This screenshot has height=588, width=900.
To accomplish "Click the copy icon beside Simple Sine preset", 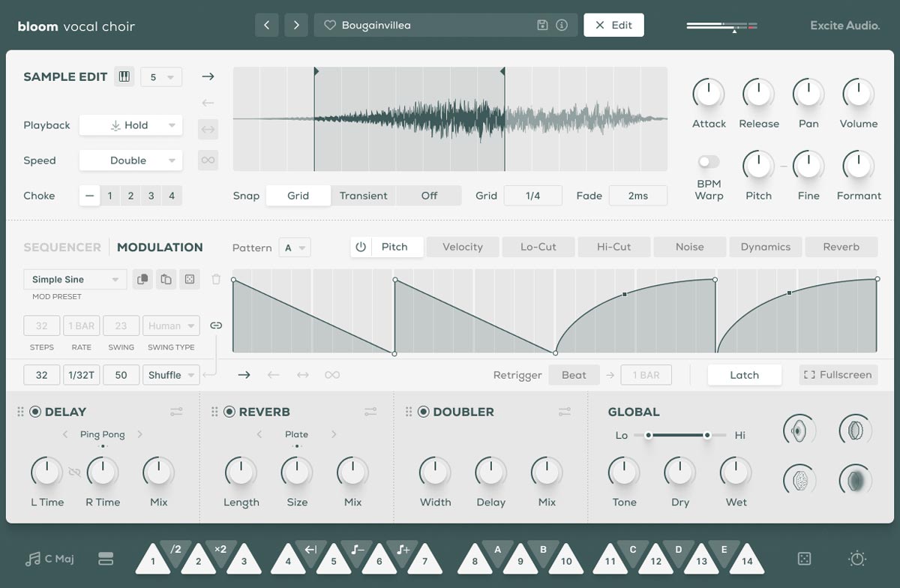I will [142, 279].
